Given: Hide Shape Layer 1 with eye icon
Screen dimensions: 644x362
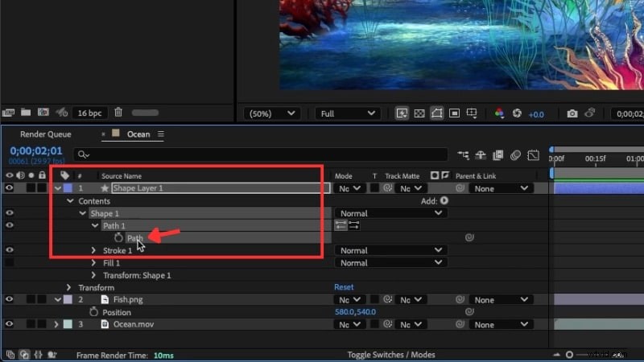Looking at the screenshot, I should point(9,188).
